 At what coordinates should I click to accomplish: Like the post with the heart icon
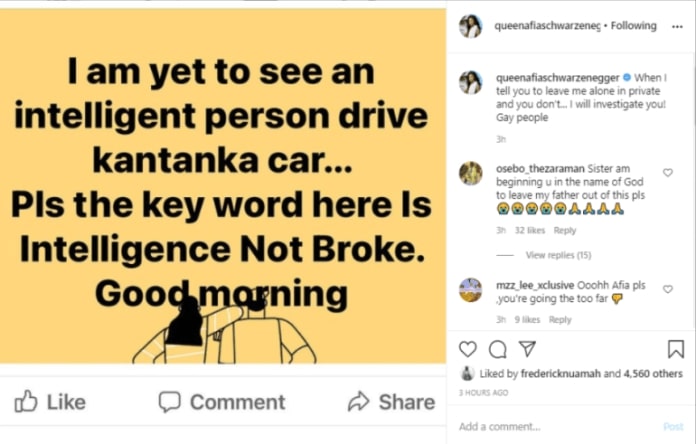coord(468,349)
